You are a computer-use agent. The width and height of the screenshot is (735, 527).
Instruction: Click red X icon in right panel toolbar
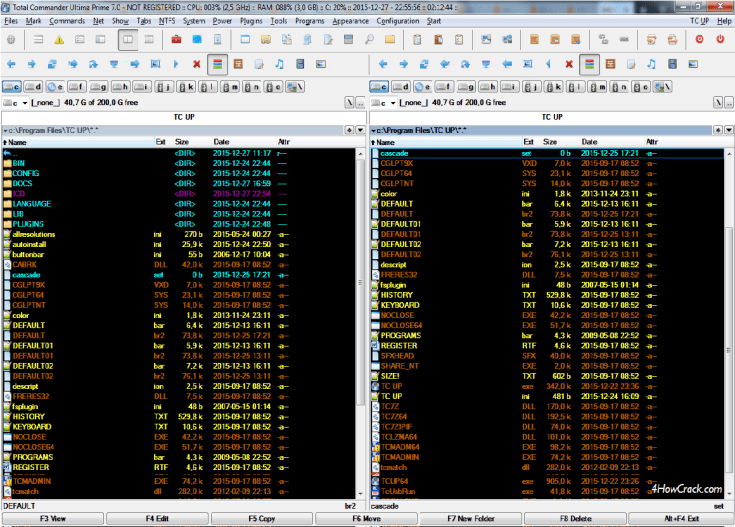[x=569, y=64]
